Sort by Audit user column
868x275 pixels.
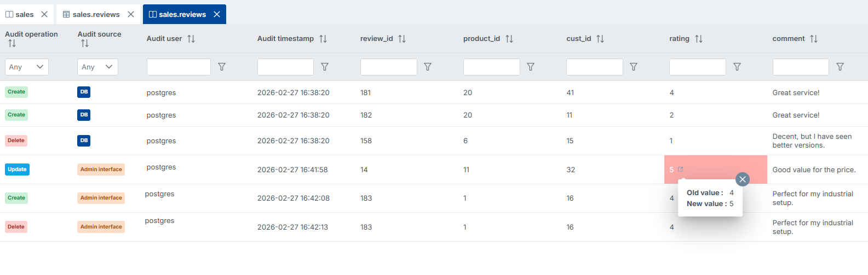coord(191,39)
